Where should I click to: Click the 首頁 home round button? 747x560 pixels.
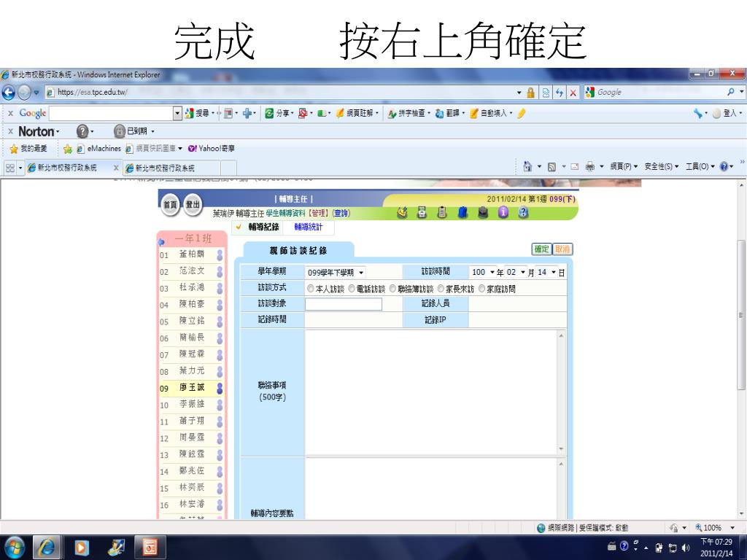(169, 205)
